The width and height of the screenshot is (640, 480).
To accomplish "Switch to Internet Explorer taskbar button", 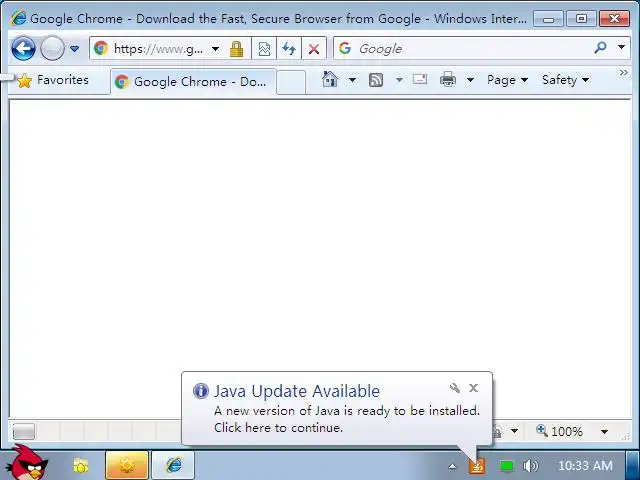I will pos(173,465).
